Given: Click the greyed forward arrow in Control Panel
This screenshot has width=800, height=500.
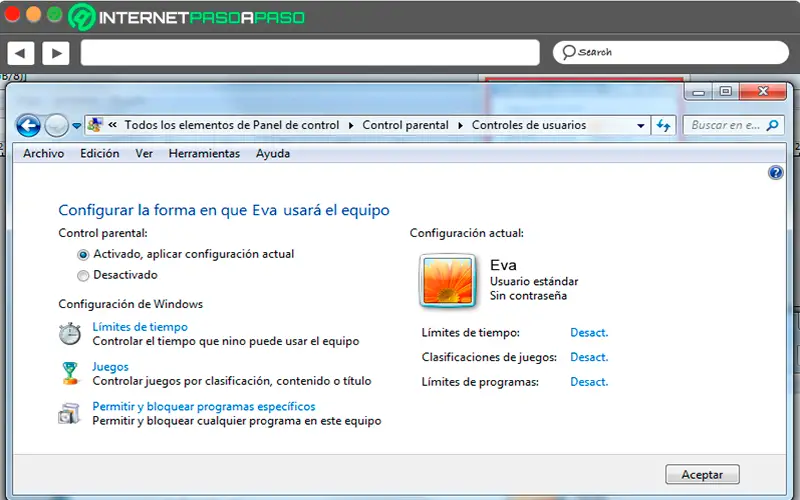Looking at the screenshot, I should 56,126.
